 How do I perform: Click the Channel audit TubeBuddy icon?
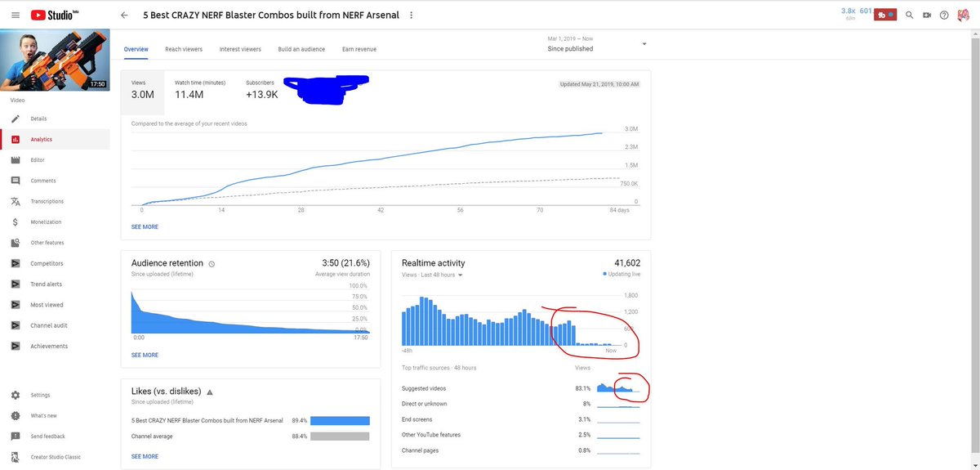(x=16, y=325)
